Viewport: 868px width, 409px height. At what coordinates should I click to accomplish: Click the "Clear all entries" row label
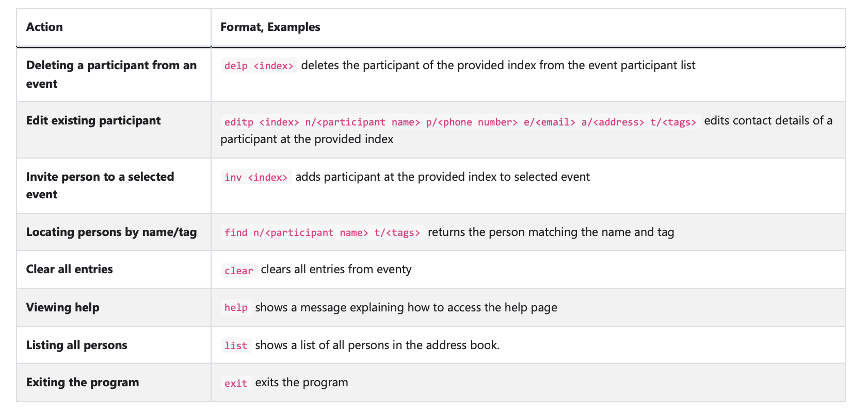[x=70, y=269]
